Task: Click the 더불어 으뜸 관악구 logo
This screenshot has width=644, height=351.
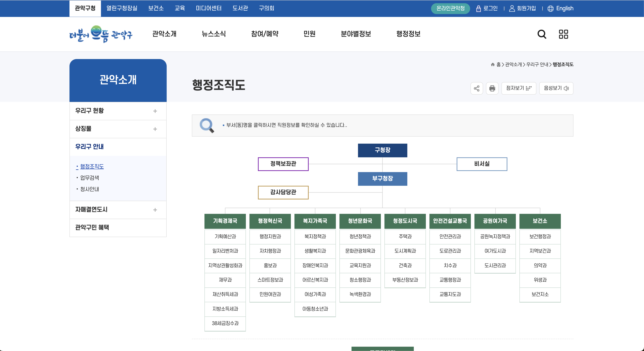Action: click(101, 34)
